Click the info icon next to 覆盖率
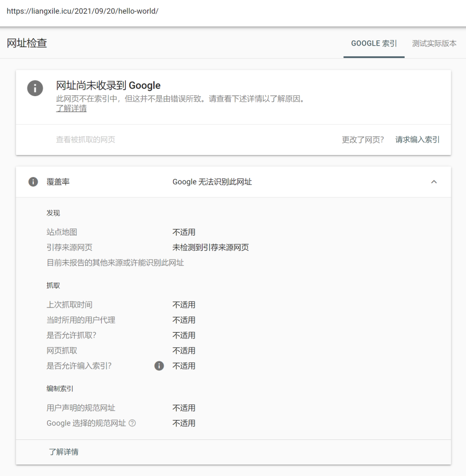This screenshot has height=476, width=466. (33, 182)
